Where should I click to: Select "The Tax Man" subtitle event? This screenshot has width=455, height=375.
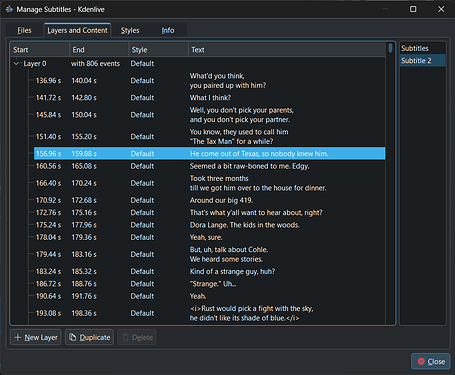tap(210, 137)
